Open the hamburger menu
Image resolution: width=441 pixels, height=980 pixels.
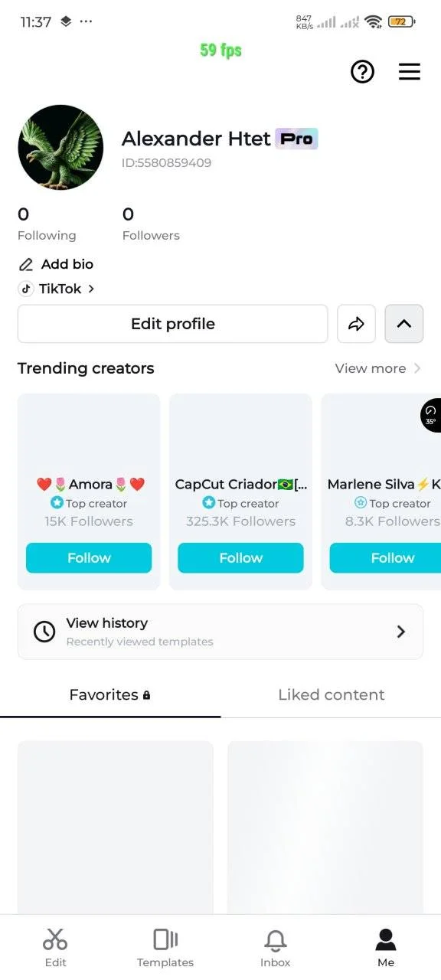coord(410,72)
